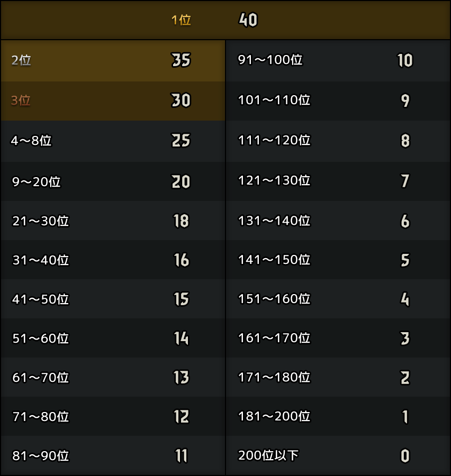Click the 9～20位 rank label
This screenshot has width=451, height=476.
point(36,181)
